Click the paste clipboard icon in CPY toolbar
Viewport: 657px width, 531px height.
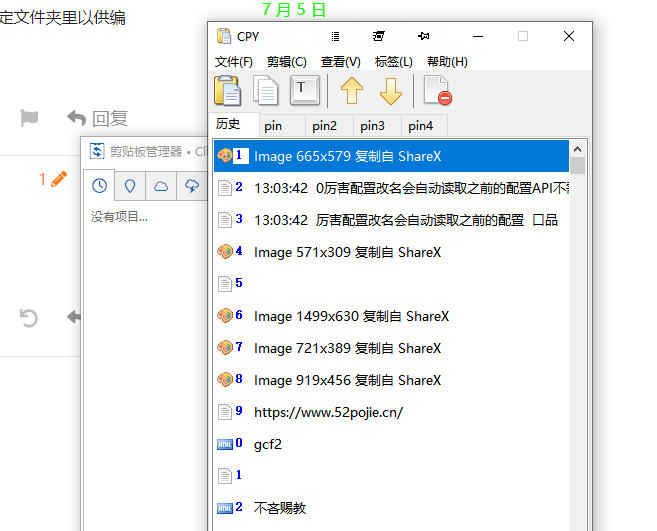[x=228, y=91]
